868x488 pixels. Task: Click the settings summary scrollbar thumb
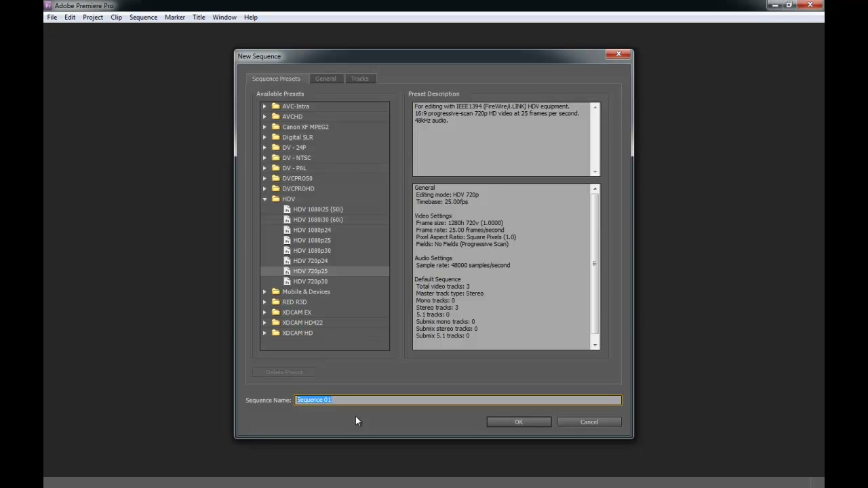pyautogui.click(x=595, y=264)
